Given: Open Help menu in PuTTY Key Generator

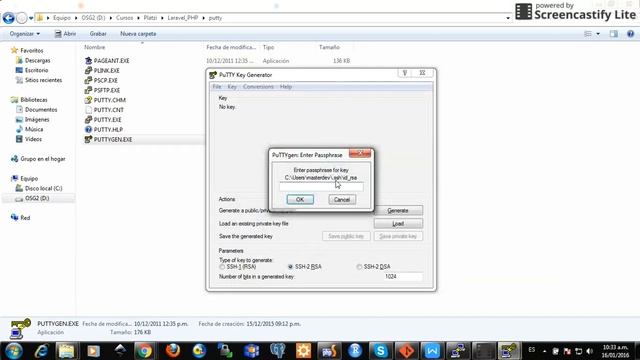Looking at the screenshot, I should click(x=286, y=87).
